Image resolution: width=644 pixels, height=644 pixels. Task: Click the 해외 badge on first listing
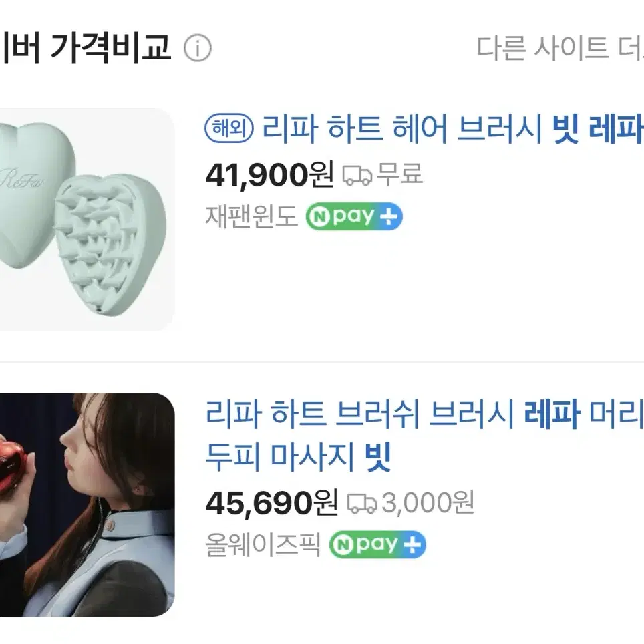point(228,128)
